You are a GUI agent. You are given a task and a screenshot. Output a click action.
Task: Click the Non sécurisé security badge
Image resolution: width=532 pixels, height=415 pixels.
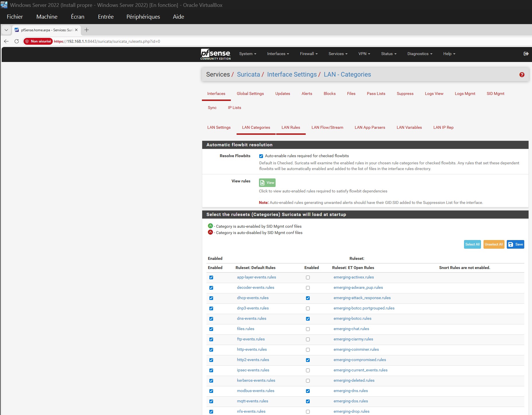tap(38, 41)
